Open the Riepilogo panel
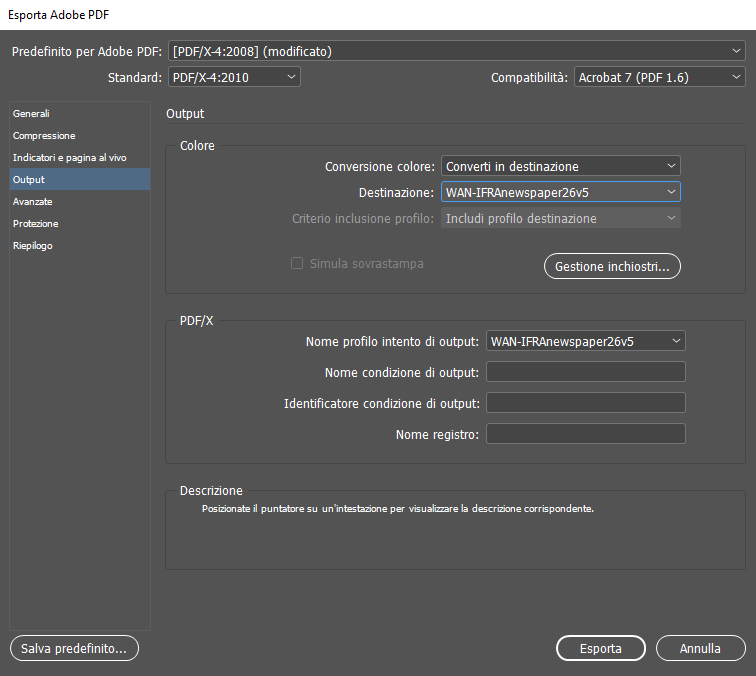756x676 pixels. pos(80,245)
